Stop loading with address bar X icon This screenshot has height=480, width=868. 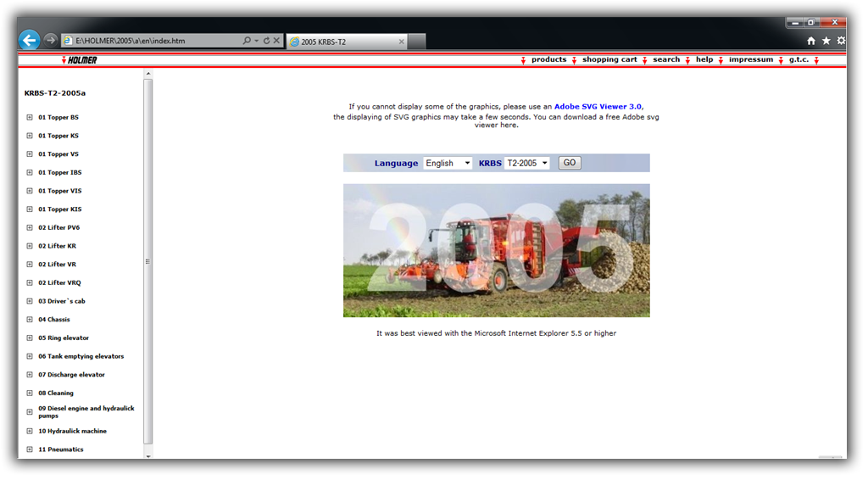coord(276,41)
